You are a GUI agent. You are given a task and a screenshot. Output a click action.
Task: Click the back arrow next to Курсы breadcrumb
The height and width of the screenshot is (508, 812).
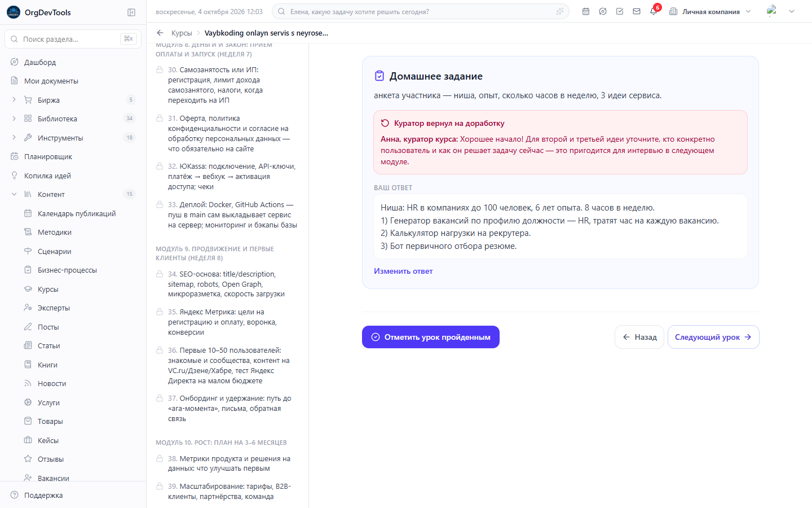point(160,33)
